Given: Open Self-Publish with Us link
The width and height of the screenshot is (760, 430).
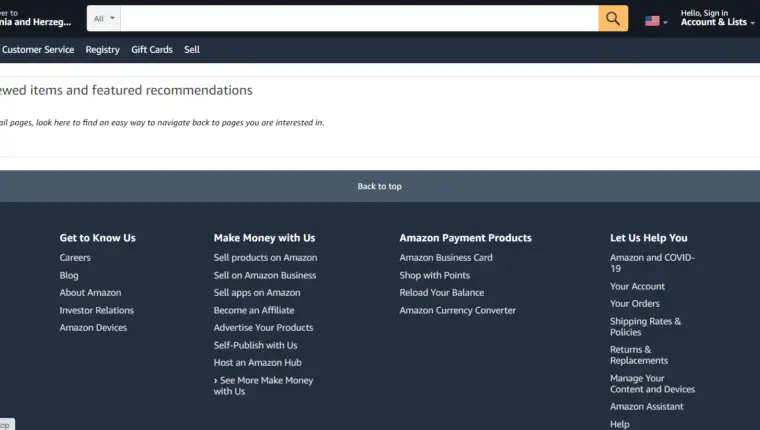Looking at the screenshot, I should [x=255, y=345].
